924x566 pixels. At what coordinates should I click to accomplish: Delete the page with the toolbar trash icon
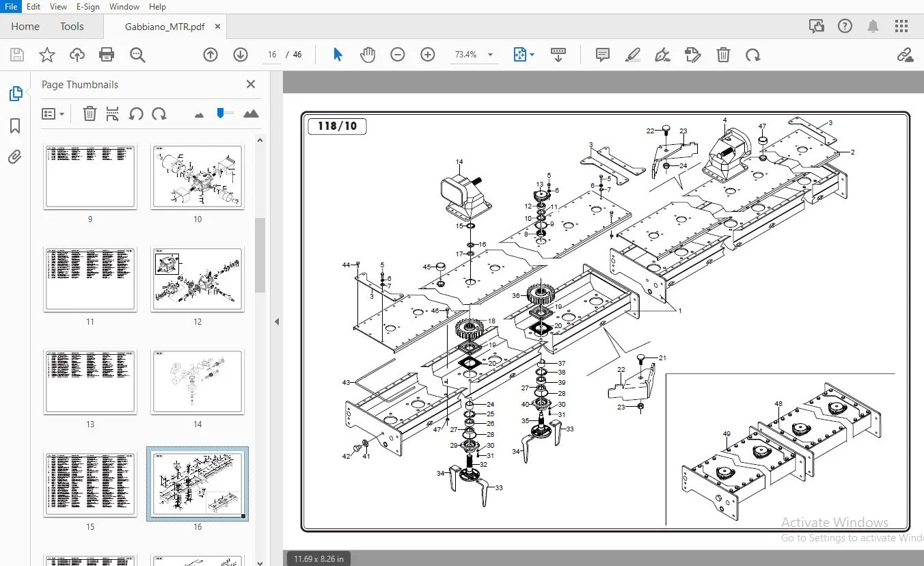(x=723, y=55)
